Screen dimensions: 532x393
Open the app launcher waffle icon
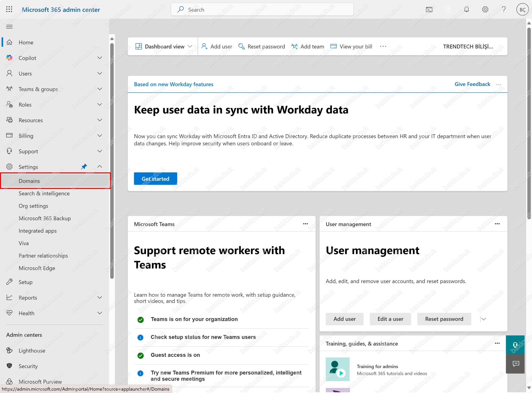point(9,10)
